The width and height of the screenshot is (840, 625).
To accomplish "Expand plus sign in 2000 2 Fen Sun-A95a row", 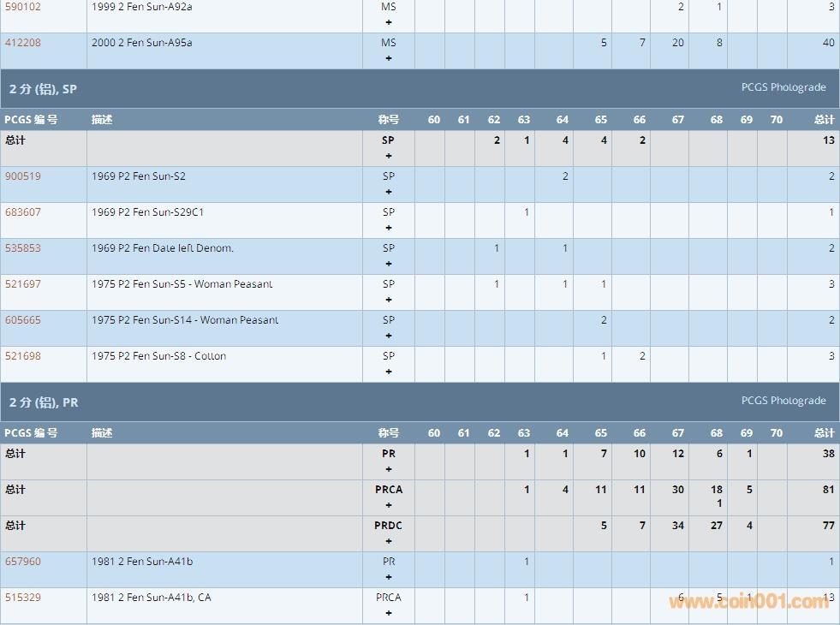I will point(389,58).
